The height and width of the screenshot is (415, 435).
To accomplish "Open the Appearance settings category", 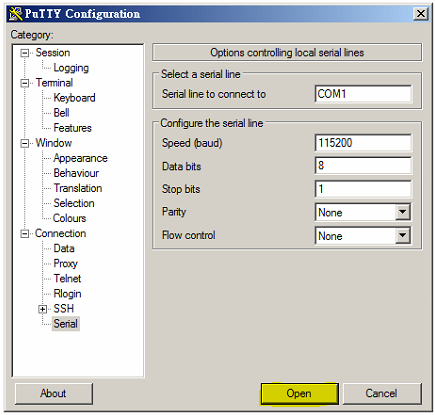I will [x=80, y=158].
